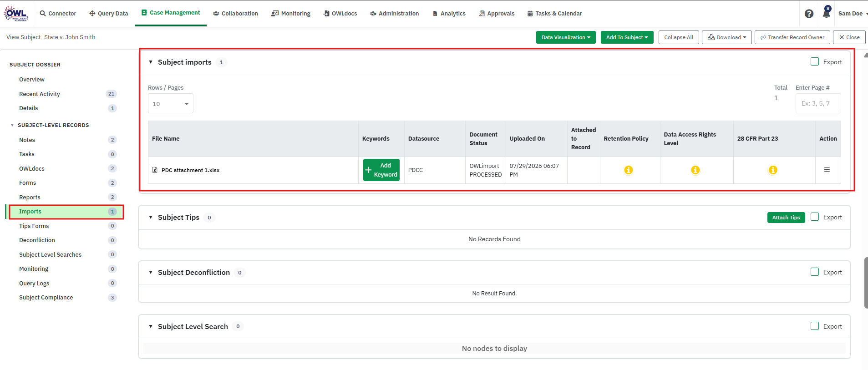Click the Administration users-gear icon
This screenshot has height=370, width=868.
(x=373, y=14)
